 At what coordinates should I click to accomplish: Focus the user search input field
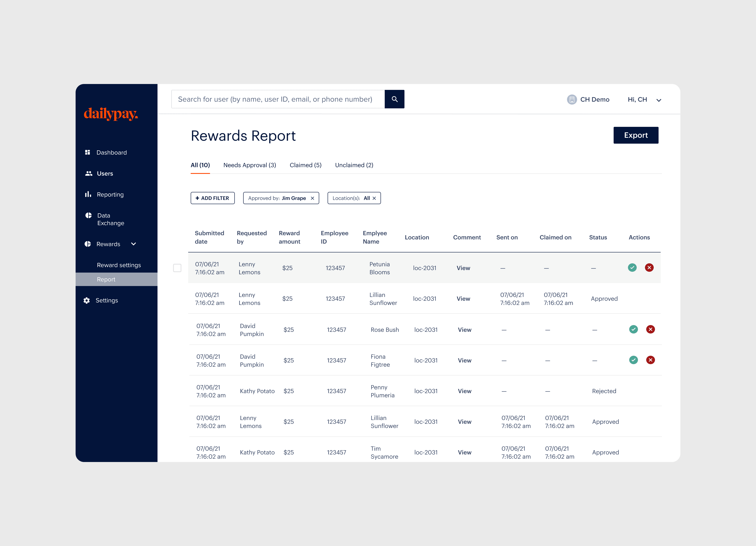coord(278,99)
